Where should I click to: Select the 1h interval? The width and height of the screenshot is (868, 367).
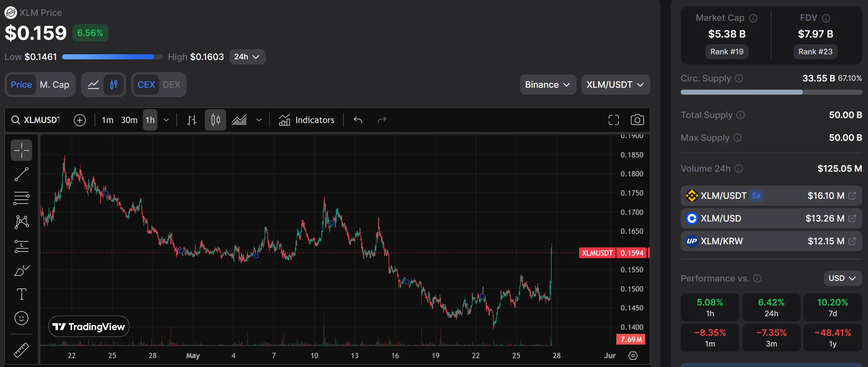(x=150, y=120)
